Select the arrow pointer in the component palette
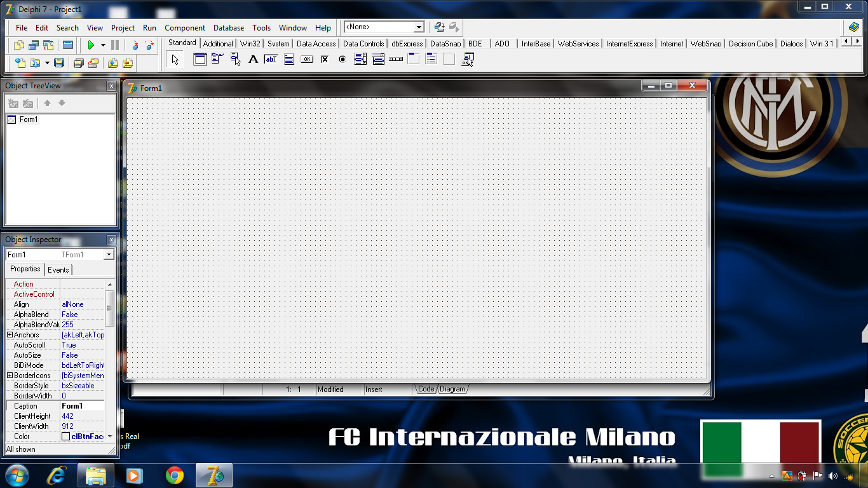This screenshot has width=868, height=488. pos(175,60)
